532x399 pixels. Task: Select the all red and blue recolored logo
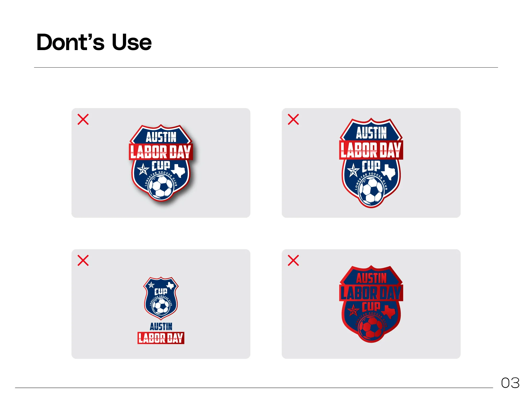(371, 304)
